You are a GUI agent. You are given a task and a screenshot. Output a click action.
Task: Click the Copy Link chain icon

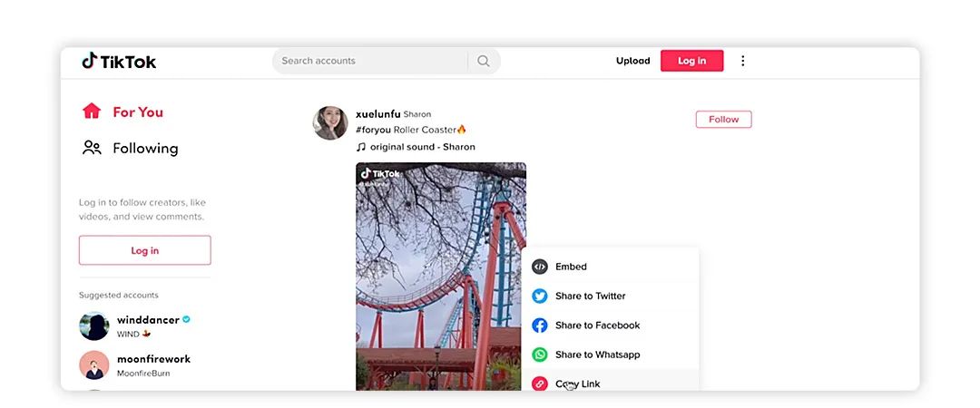[539, 384]
